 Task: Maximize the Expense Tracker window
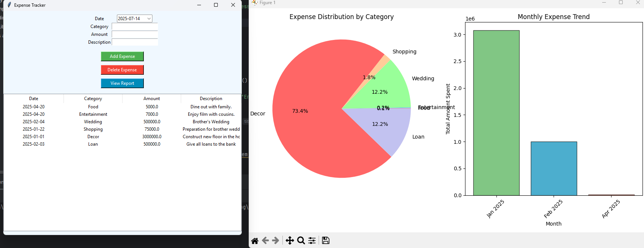point(216,5)
